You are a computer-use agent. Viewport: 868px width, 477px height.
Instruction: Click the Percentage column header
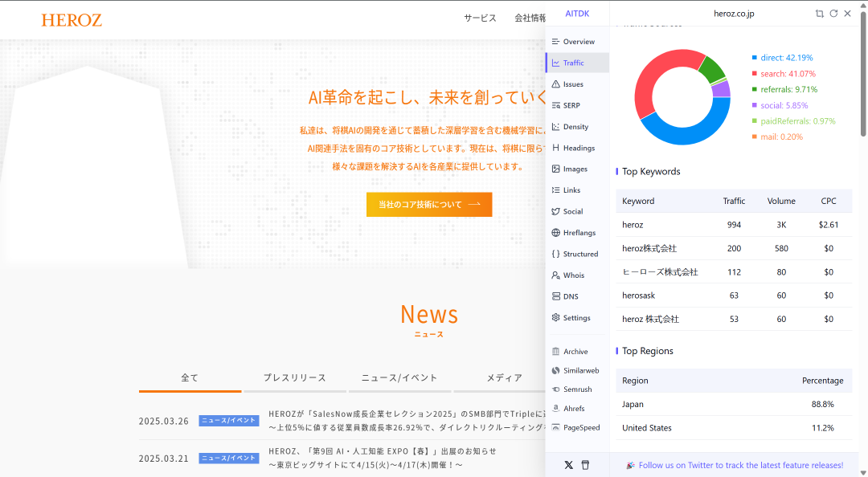(x=823, y=381)
